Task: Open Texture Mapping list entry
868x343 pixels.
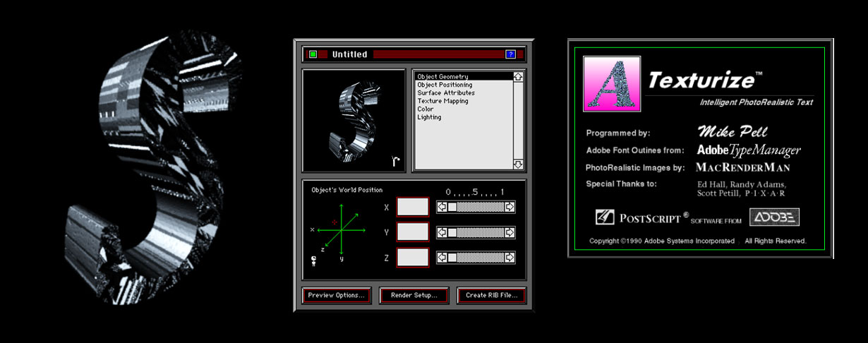Action: point(442,101)
